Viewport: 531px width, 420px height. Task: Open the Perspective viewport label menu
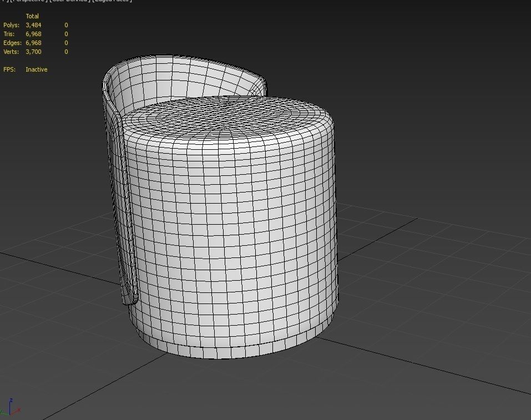coord(28,1)
